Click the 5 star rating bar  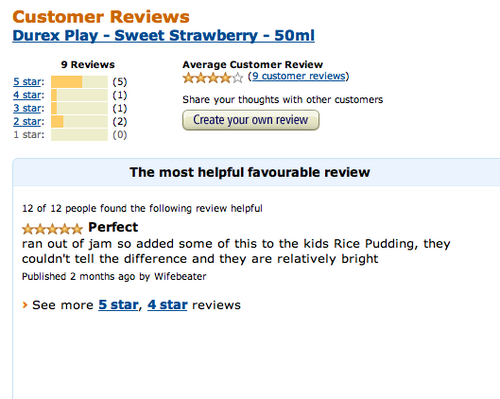tap(79, 82)
